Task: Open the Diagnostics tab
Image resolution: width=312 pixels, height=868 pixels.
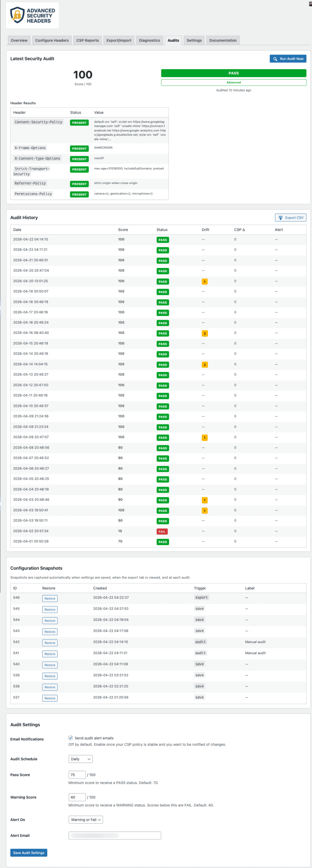Action: (149, 40)
